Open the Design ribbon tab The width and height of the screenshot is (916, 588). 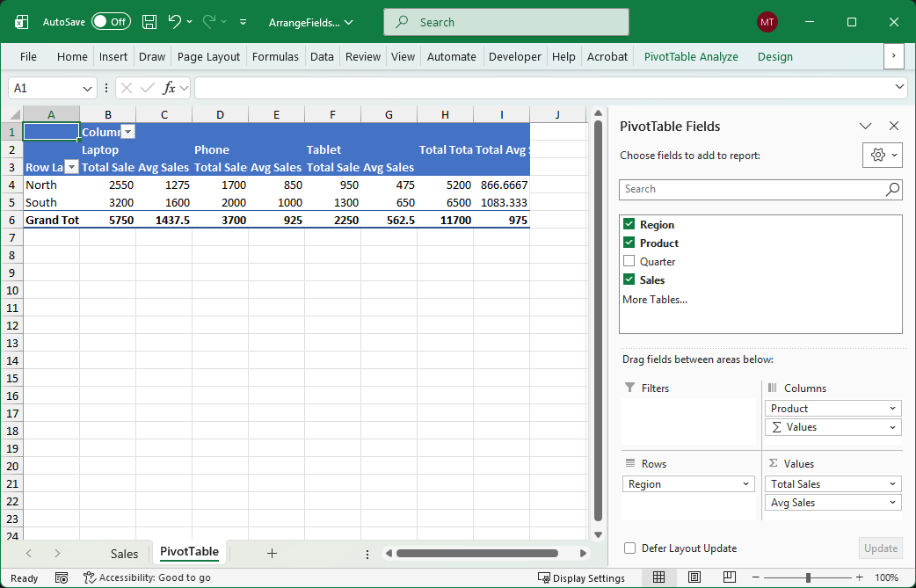tap(775, 56)
